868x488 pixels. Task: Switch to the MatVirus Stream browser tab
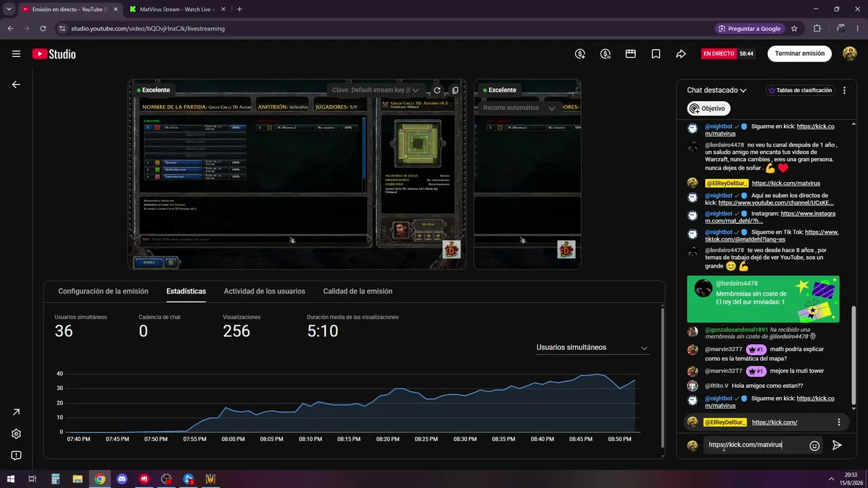tap(176, 9)
